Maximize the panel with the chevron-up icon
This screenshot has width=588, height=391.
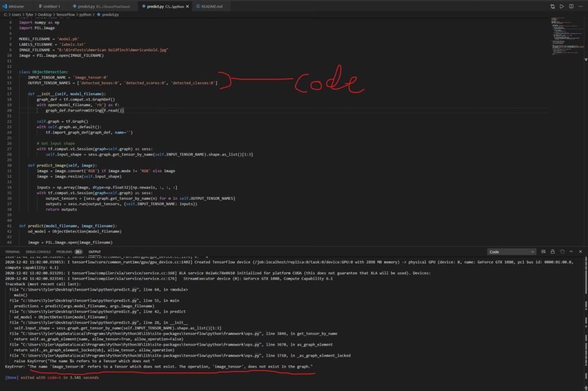(x=571, y=251)
